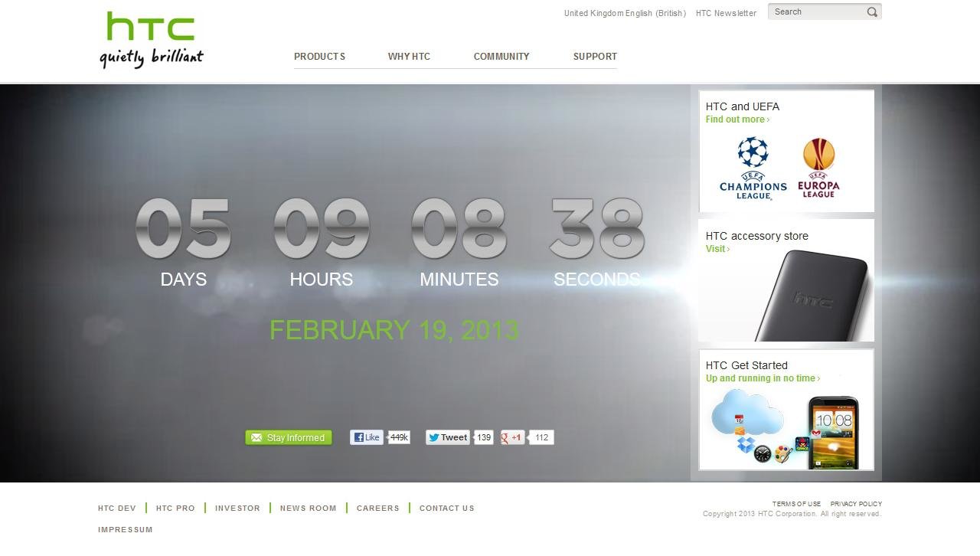Click the HTC and UEFA heading
980x556 pixels.
point(743,106)
